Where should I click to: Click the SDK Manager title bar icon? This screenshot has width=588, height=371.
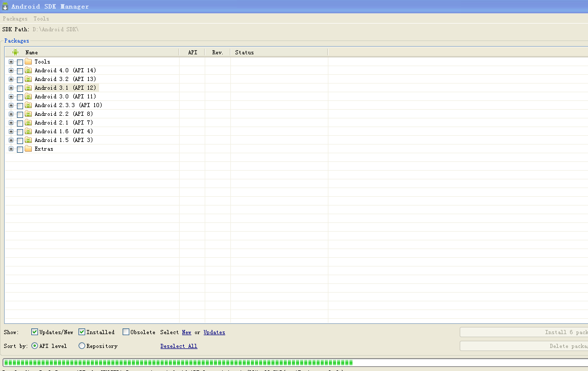point(5,6)
